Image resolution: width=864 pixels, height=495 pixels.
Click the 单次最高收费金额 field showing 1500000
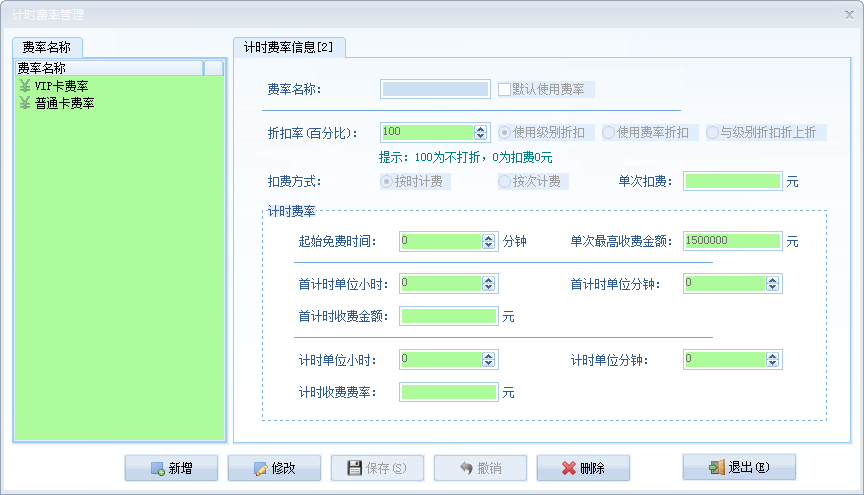(733, 241)
